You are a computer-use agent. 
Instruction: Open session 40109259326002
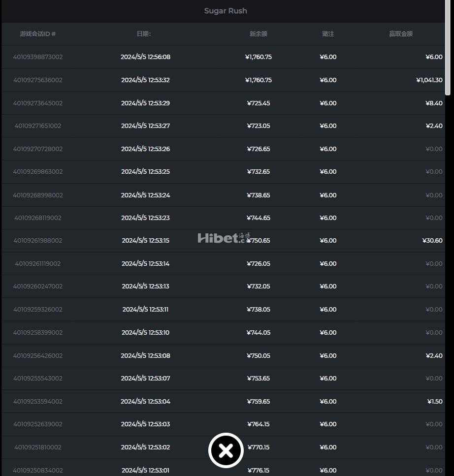[37, 309]
